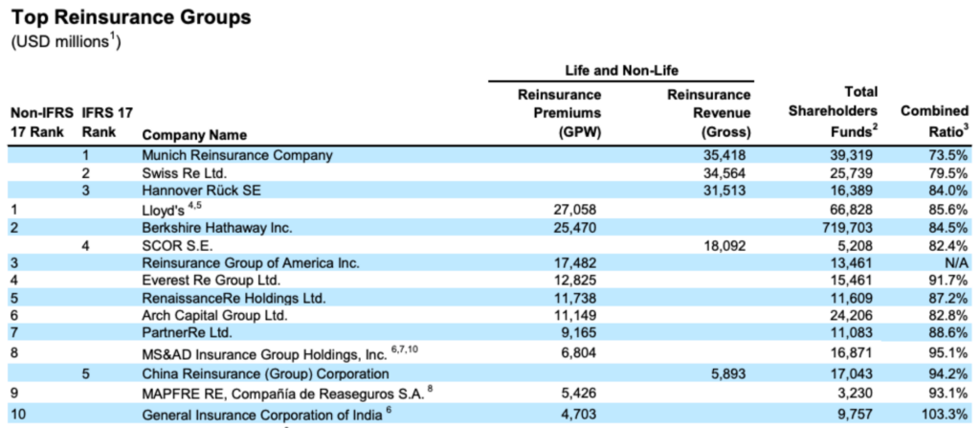The image size is (980, 428).
Task: Click the '(USD millions' subtitle
Action: 61,44
